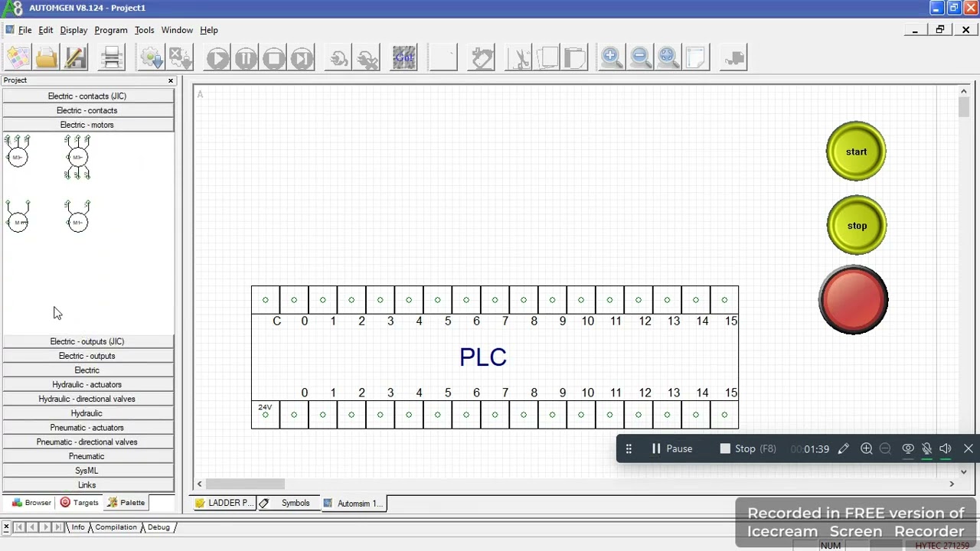Viewport: 980px width, 551px height.
Task: Expand Electric - contacts (JIC) palette section
Action: pos(87,96)
